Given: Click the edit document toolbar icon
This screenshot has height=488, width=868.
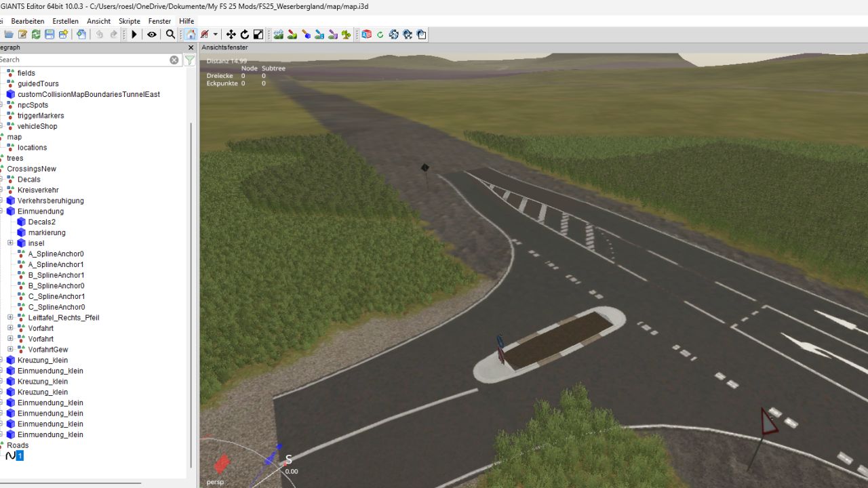Looking at the screenshot, I should (22, 35).
